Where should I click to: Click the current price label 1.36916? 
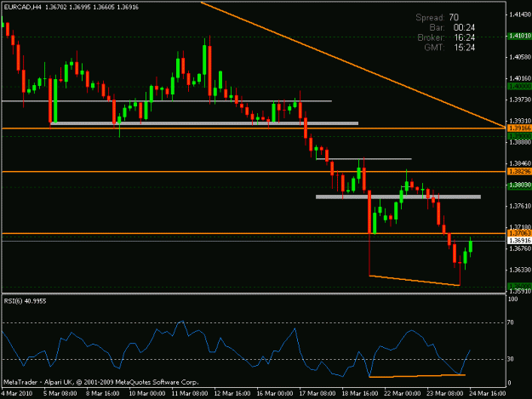pyautogui.click(x=519, y=241)
